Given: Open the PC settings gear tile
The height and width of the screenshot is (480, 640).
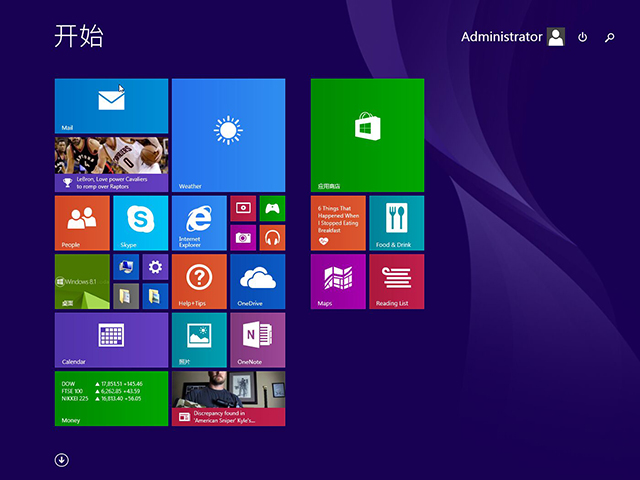Looking at the screenshot, I should (x=155, y=267).
